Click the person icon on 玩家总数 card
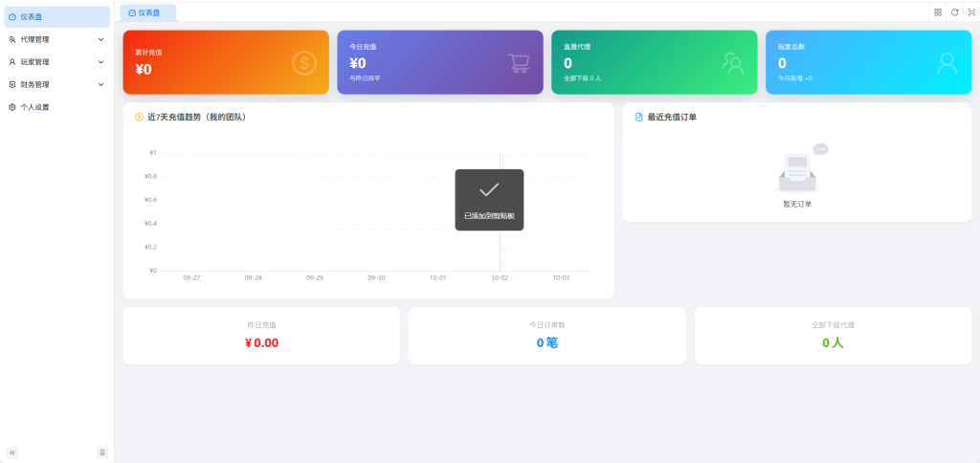 (x=947, y=62)
